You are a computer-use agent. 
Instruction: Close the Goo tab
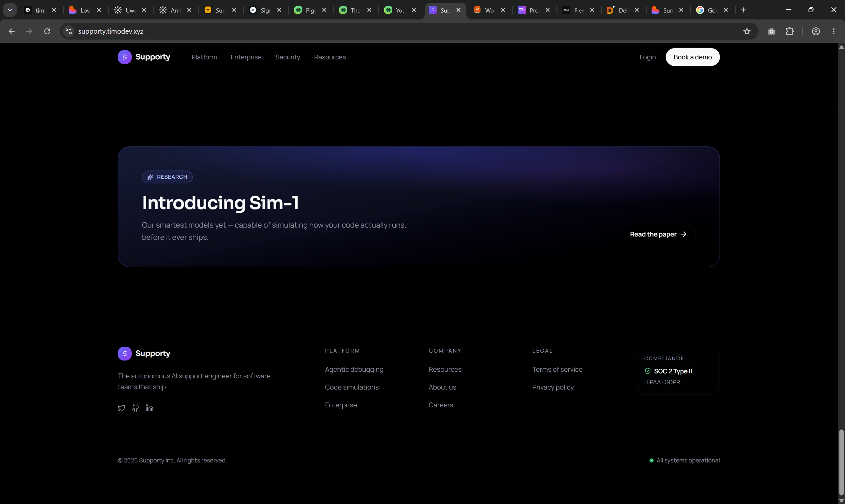[x=726, y=10]
